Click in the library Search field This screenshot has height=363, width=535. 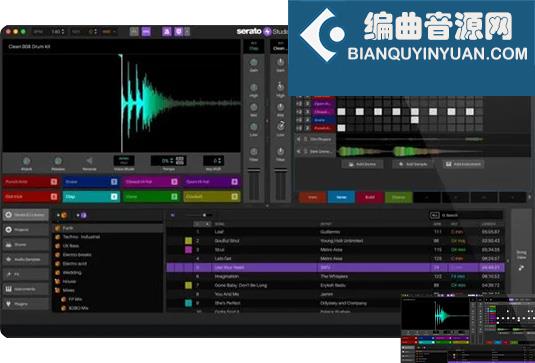471,215
